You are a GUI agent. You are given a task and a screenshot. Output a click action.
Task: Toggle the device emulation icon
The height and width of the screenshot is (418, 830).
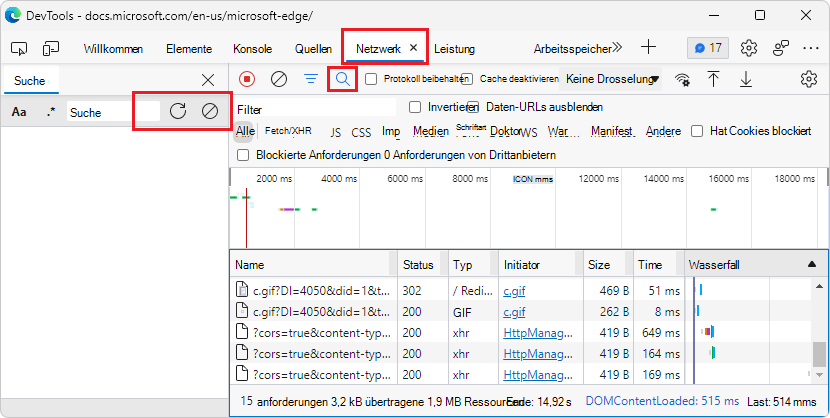tap(51, 49)
